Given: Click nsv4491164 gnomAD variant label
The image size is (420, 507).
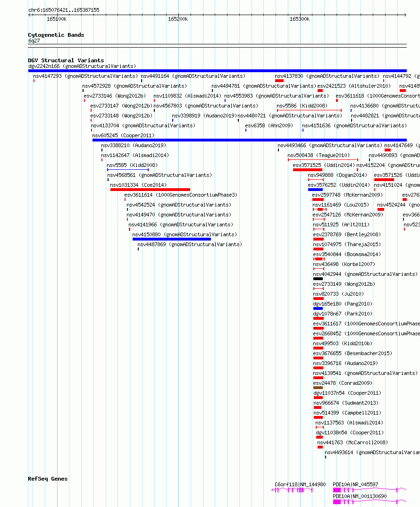Looking at the screenshot, I should (193, 76).
